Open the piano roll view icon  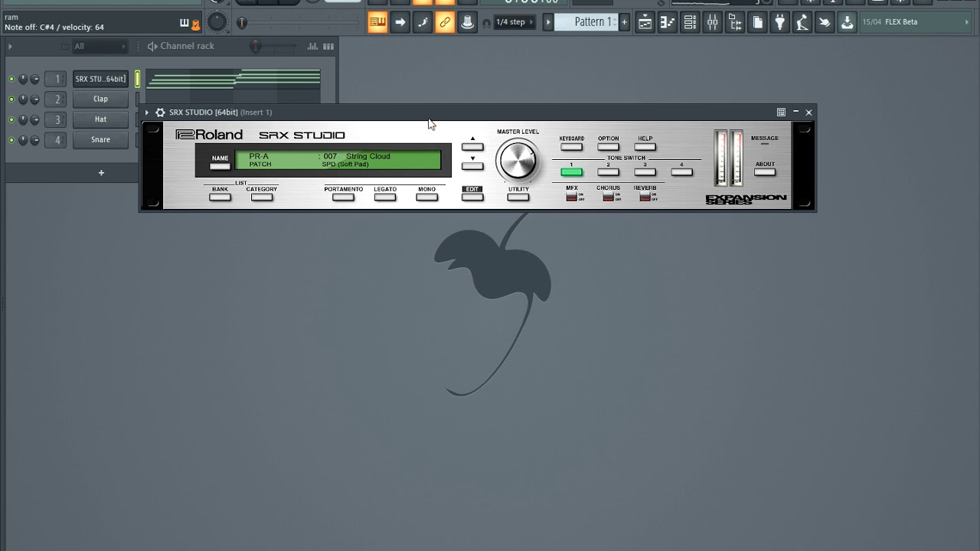(668, 22)
